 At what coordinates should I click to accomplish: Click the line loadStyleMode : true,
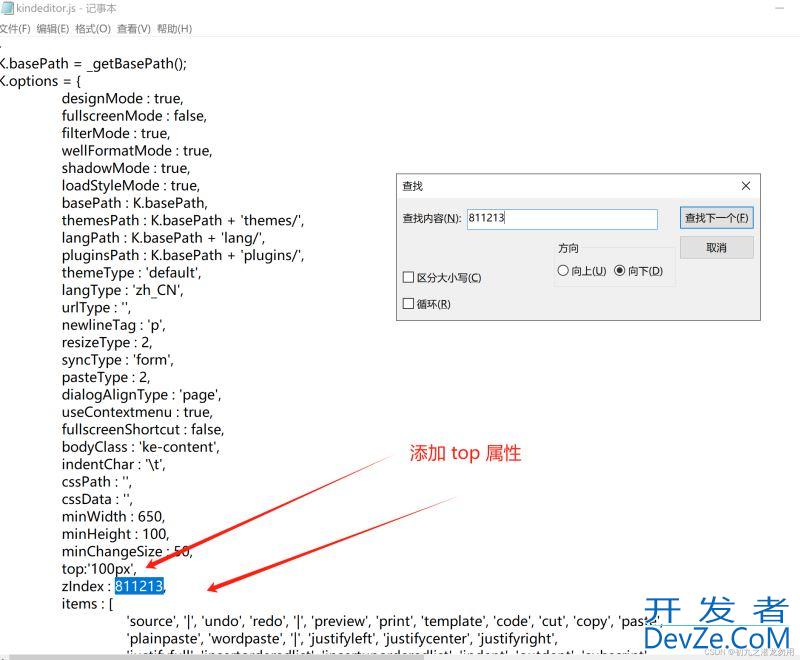[131, 185]
